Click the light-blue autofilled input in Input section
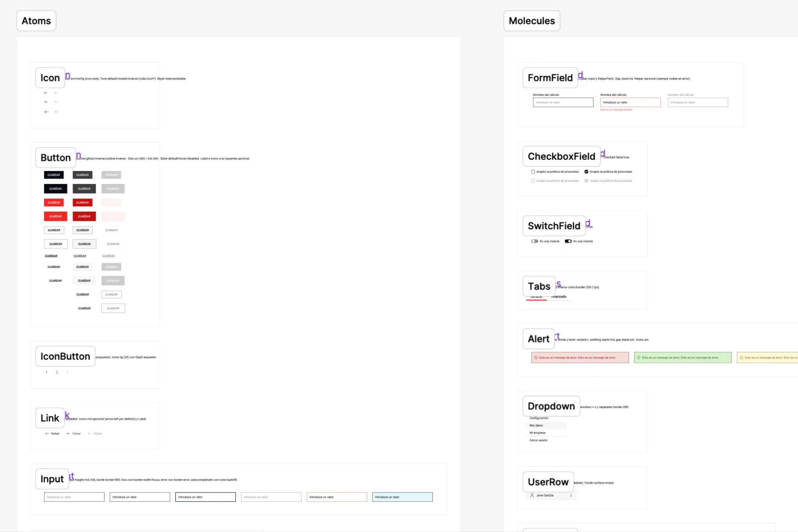 pos(402,497)
